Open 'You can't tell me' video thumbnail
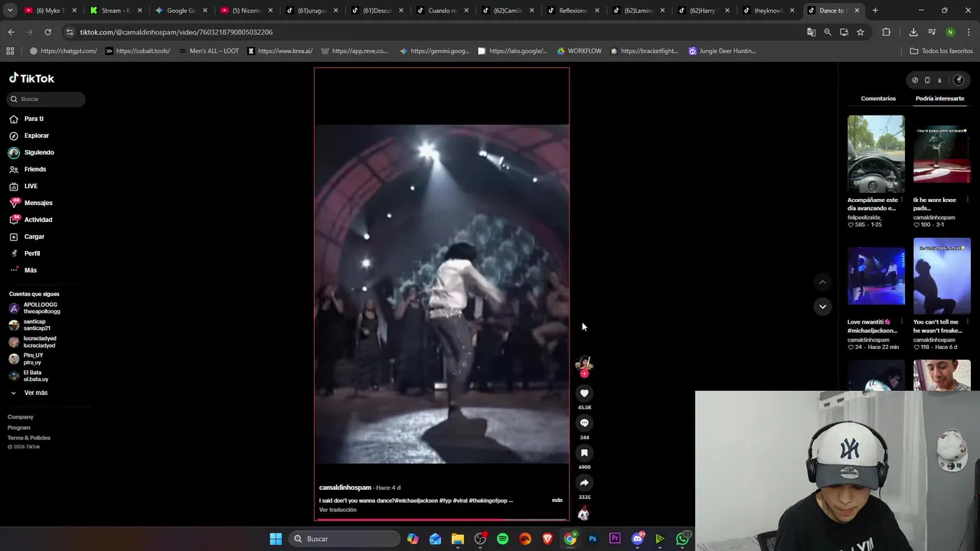Image resolution: width=980 pixels, height=551 pixels. coord(942,276)
